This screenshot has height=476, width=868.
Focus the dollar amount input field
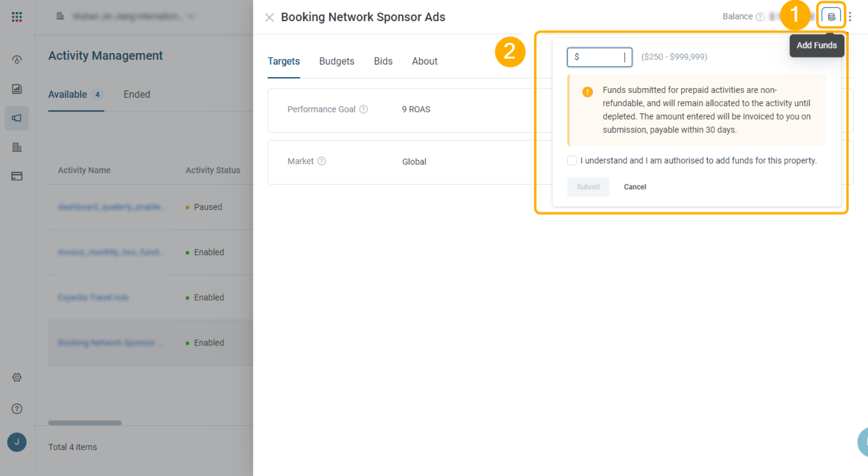(x=600, y=57)
